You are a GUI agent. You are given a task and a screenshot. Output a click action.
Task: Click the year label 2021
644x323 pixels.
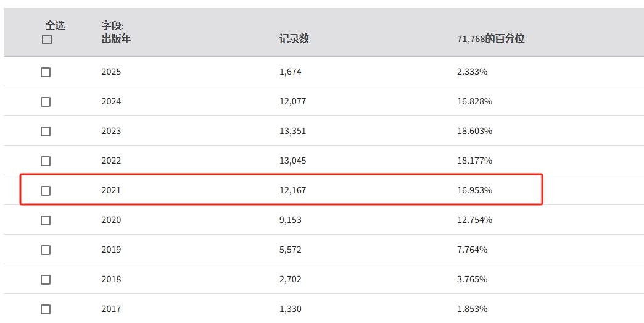point(111,190)
